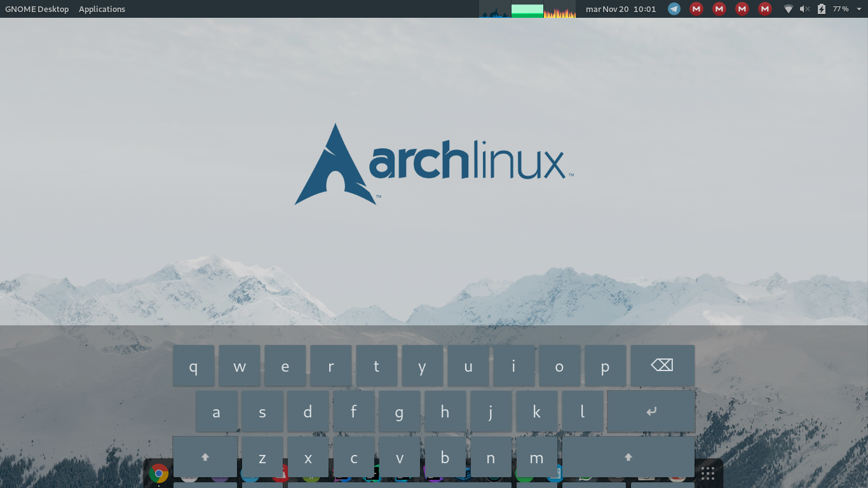Click the green memory monitor graph

tap(527, 9)
